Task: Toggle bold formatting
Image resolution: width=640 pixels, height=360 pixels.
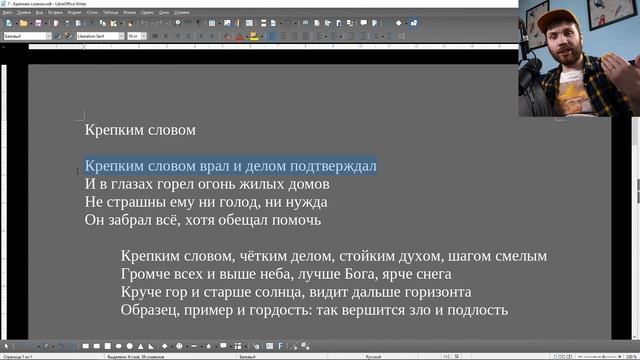Action: (x=155, y=36)
